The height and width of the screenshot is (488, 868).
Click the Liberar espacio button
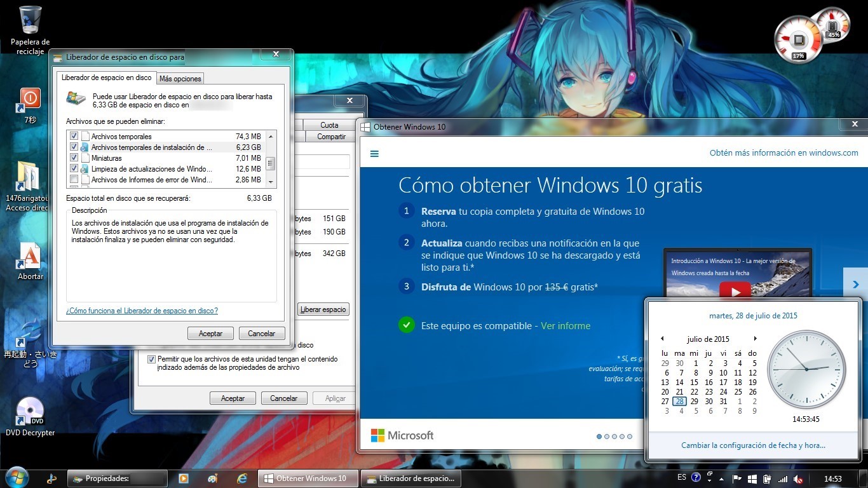323,309
